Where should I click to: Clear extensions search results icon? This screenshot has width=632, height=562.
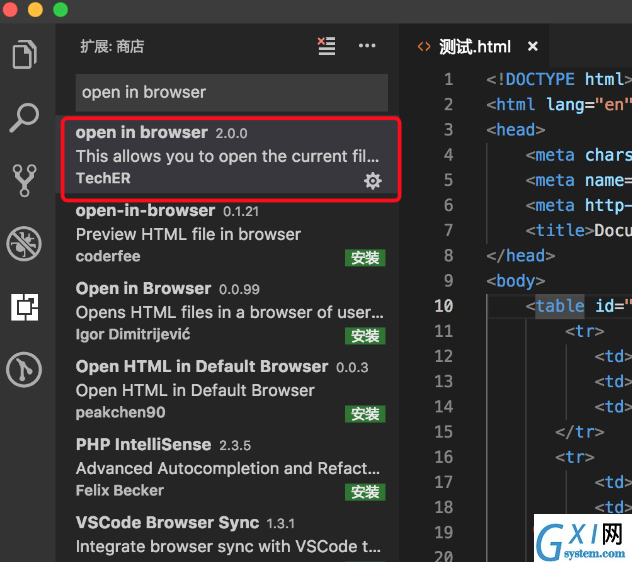coord(326,46)
